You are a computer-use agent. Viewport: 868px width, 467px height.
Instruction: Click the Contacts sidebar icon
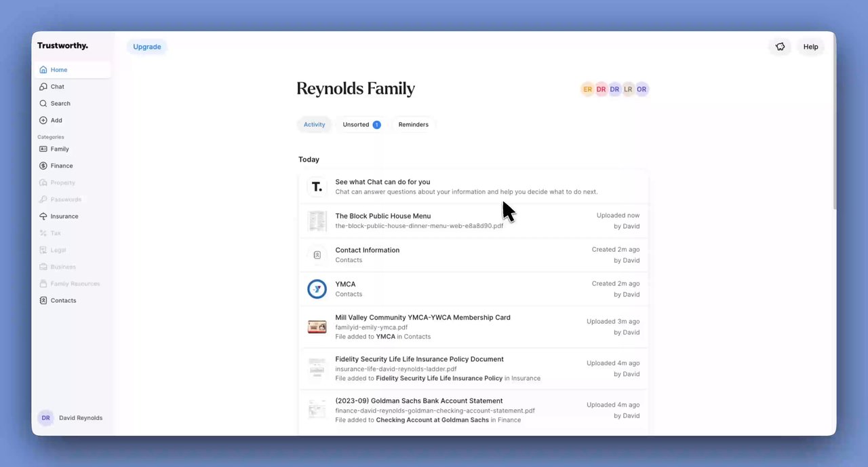click(x=43, y=301)
